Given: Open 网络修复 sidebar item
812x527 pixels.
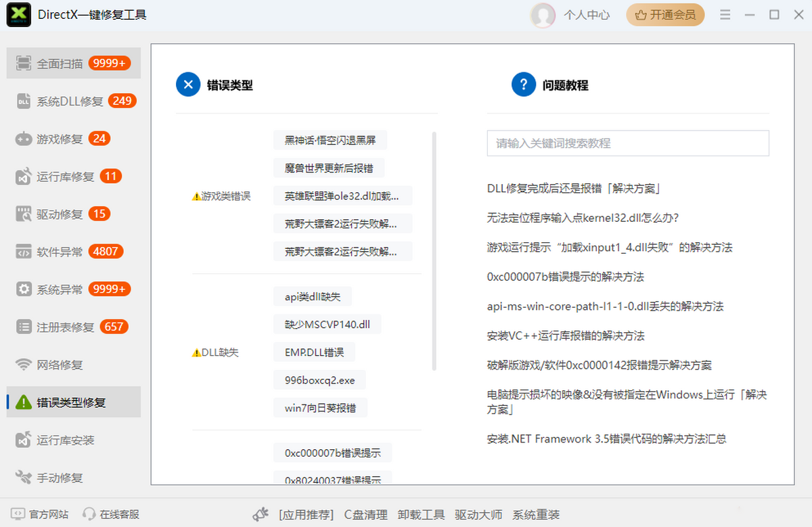Looking at the screenshot, I should pos(74,365).
